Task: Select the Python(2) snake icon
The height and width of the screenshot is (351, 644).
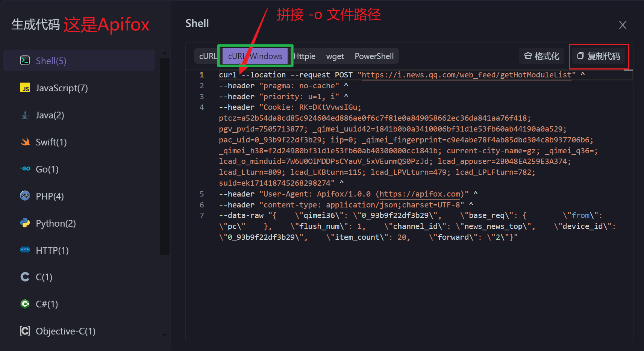Action: (25, 223)
